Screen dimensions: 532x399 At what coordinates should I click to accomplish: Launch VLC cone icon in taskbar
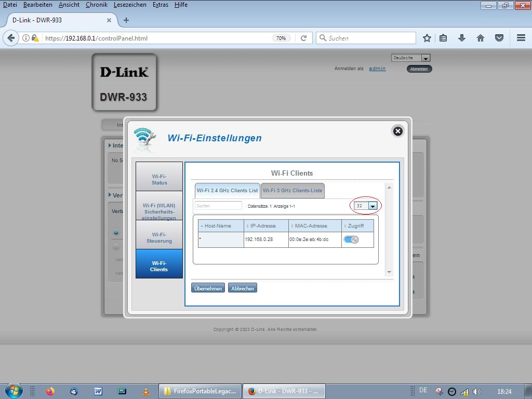click(x=146, y=391)
